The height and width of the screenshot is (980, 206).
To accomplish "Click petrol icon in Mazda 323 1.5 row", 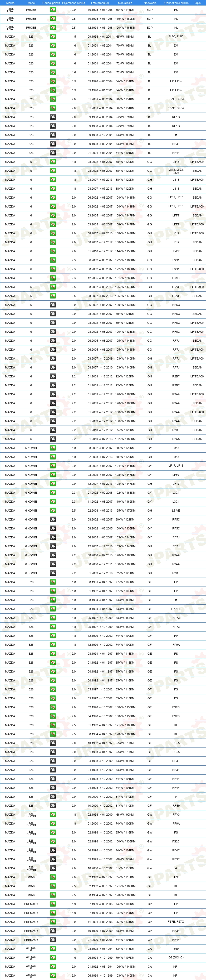I will click(x=52, y=37).
